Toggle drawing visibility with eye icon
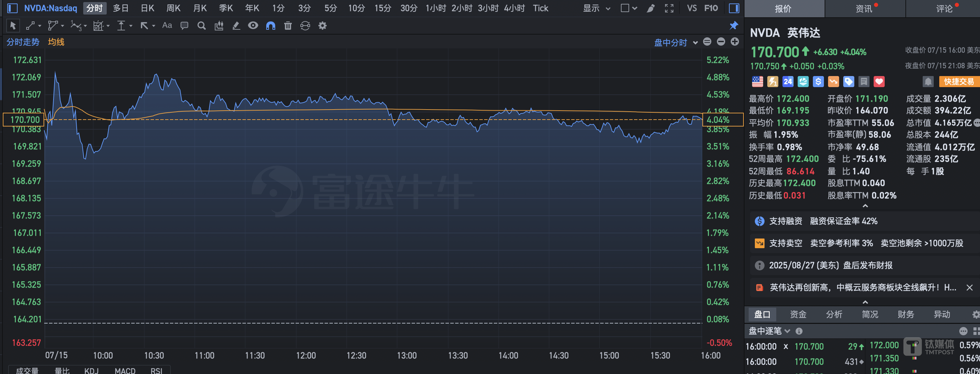This screenshot has width=980, height=374. pos(253,26)
